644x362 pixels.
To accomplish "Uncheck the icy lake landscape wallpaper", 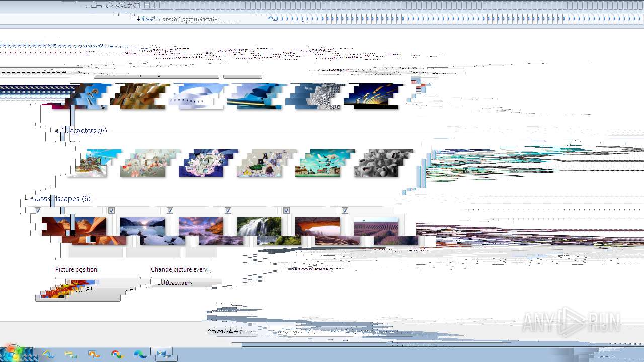I will pyautogui.click(x=111, y=210).
